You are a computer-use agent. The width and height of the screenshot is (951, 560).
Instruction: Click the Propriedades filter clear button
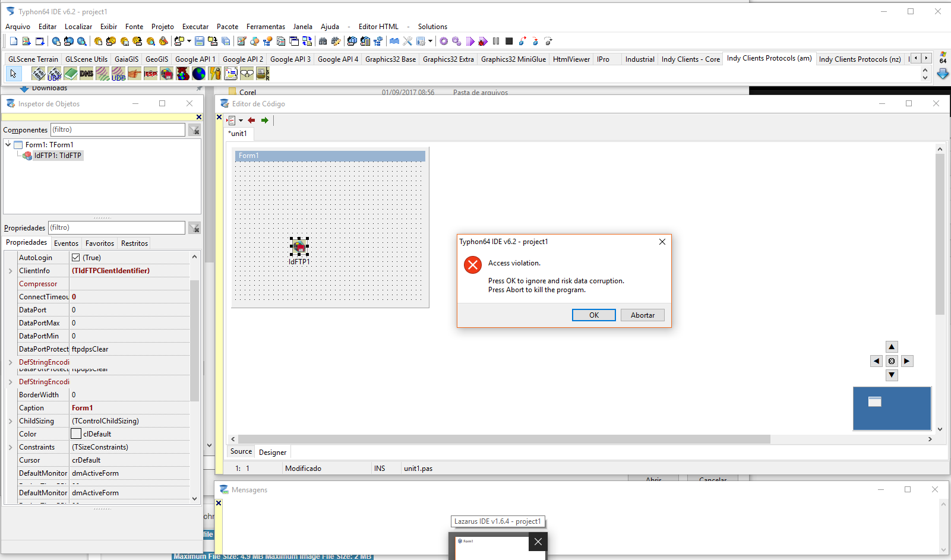click(194, 228)
